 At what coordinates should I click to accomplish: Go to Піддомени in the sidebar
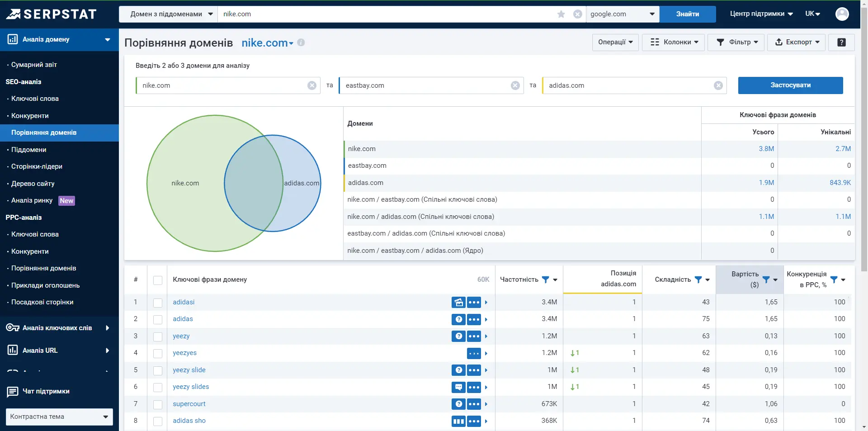coord(28,150)
